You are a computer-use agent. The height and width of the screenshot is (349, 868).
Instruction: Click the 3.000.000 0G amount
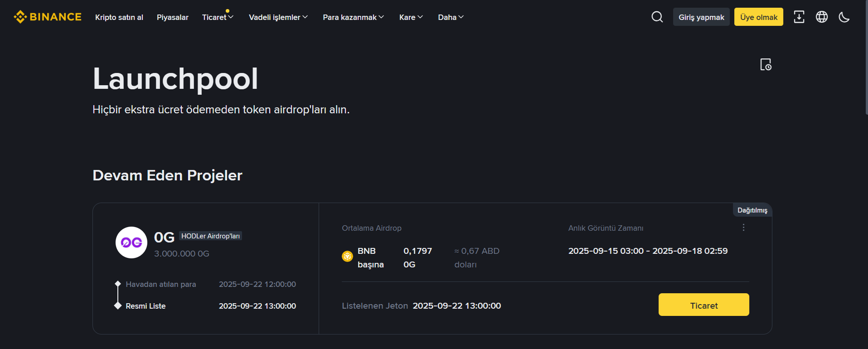182,254
